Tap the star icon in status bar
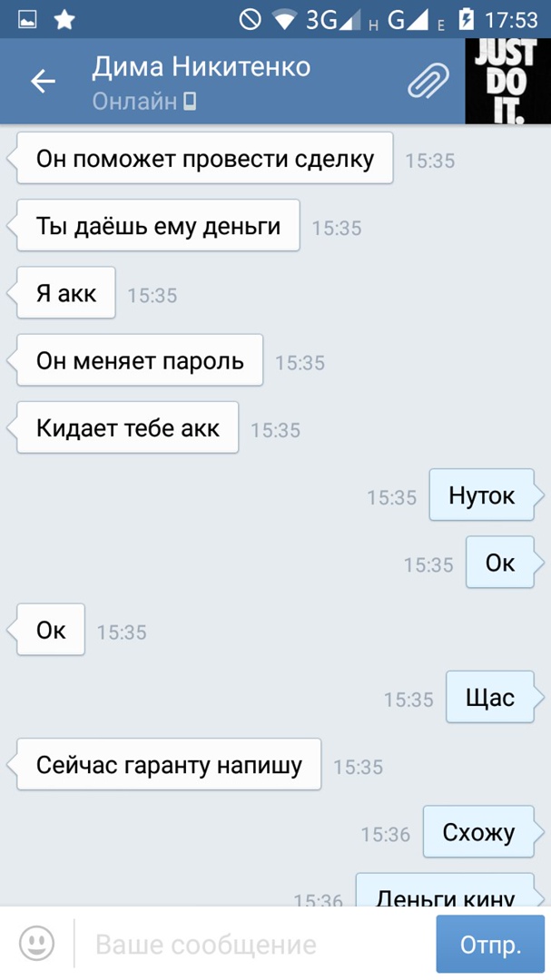 [x=64, y=20]
